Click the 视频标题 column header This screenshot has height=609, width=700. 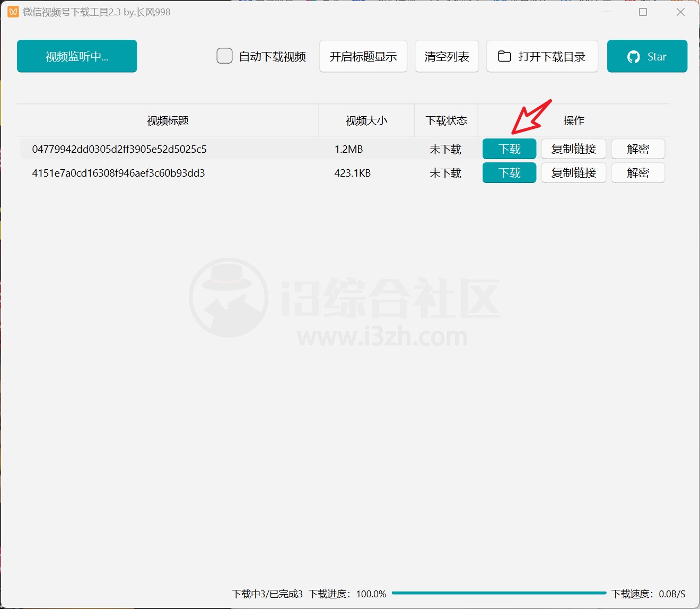167,120
